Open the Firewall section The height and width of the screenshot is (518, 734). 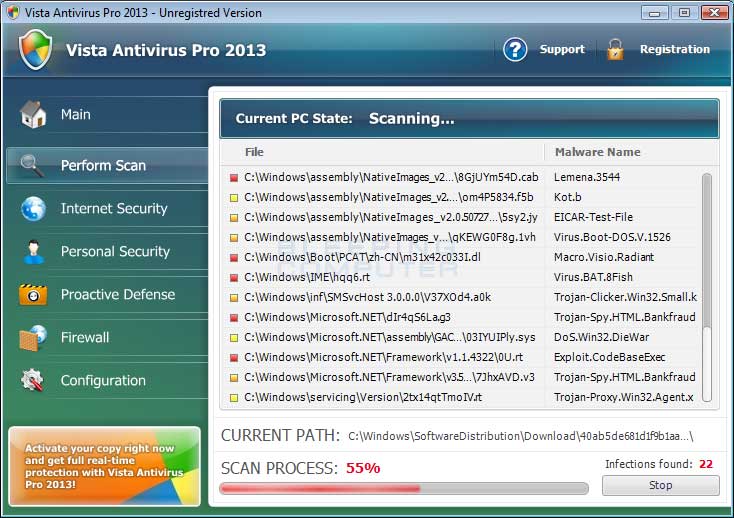(x=108, y=337)
